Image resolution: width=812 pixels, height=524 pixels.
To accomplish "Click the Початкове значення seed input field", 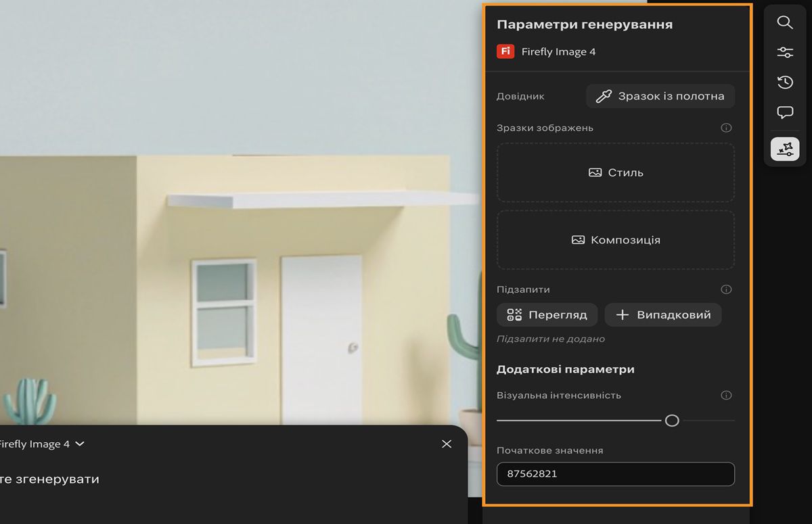I will pyautogui.click(x=615, y=474).
